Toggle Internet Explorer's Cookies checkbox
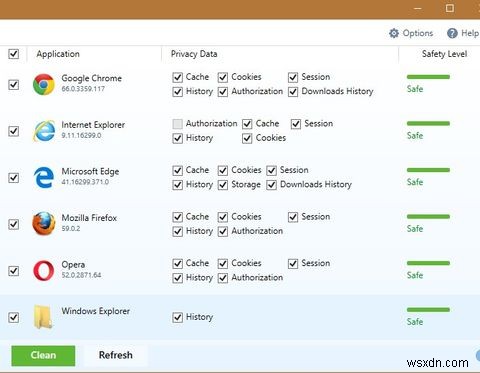 (247, 138)
